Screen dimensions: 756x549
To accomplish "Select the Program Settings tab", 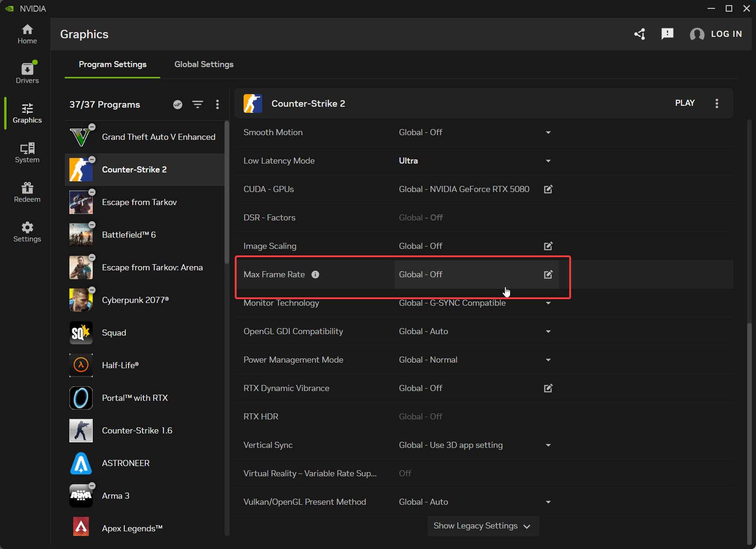I will [113, 64].
